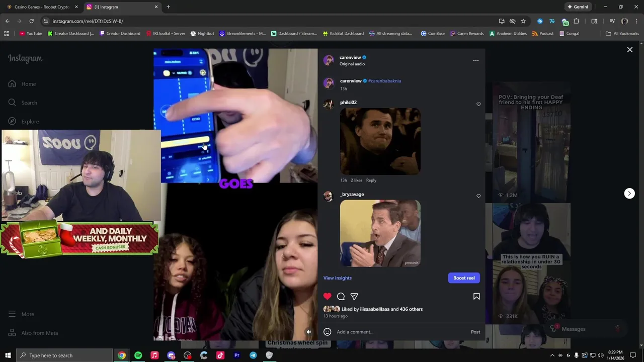This screenshot has height=362, width=644.
Task: Open the 436 others likes list
Action: click(x=411, y=309)
